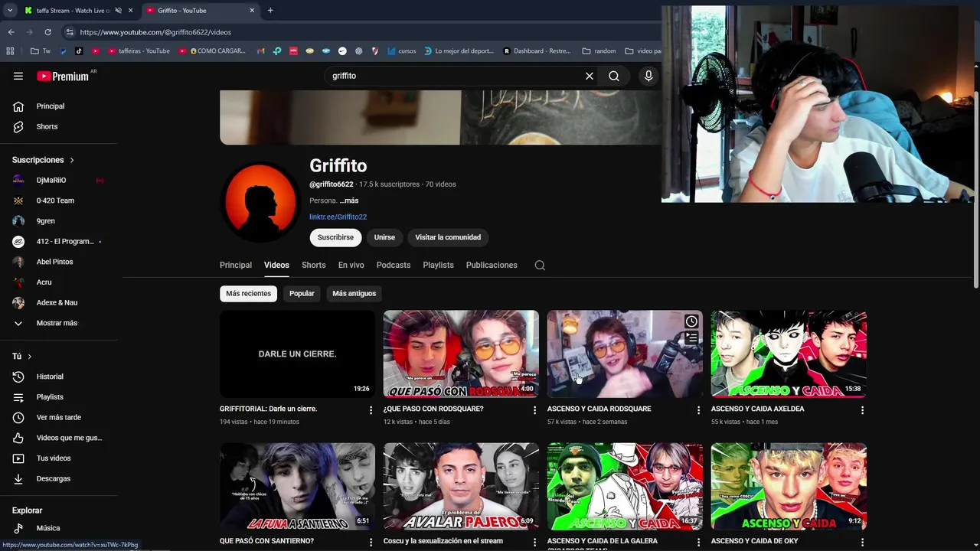The height and width of the screenshot is (551, 980).
Task: Open the LA FUNA A SANTIERNO thumbnail
Action: coord(297,486)
